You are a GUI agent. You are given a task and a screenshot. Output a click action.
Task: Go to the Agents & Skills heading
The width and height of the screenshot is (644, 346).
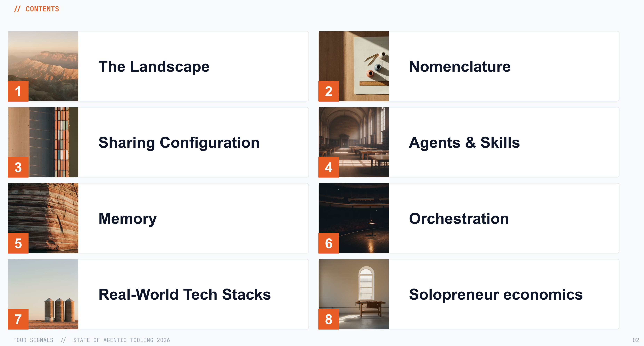click(x=464, y=143)
